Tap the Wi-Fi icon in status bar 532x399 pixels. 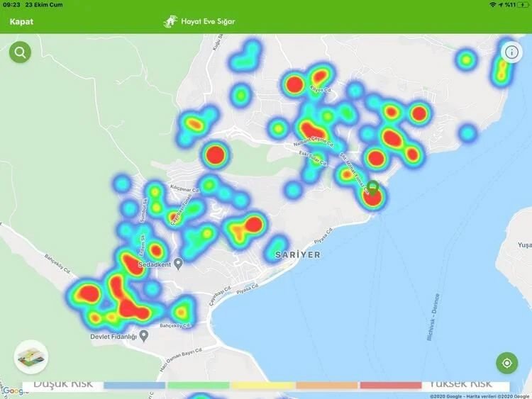[493, 5]
